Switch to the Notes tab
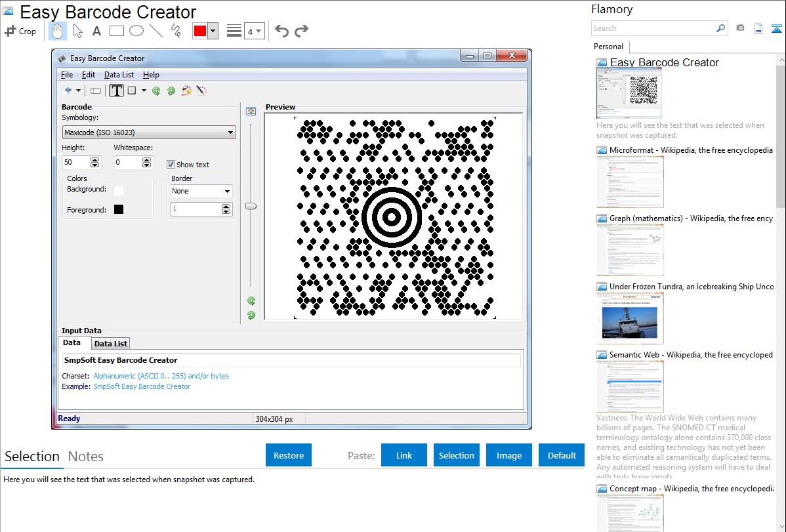Screen dimensions: 786x532 click(x=86, y=457)
